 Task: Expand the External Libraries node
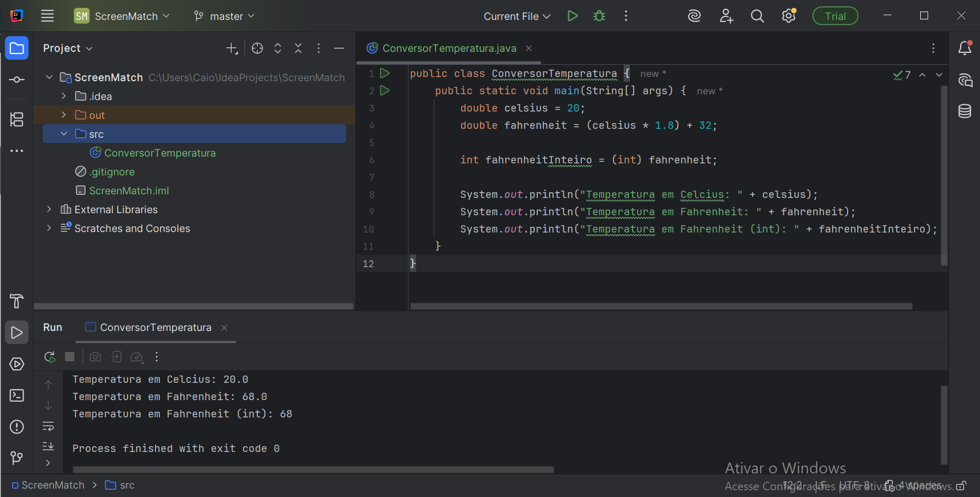click(49, 209)
